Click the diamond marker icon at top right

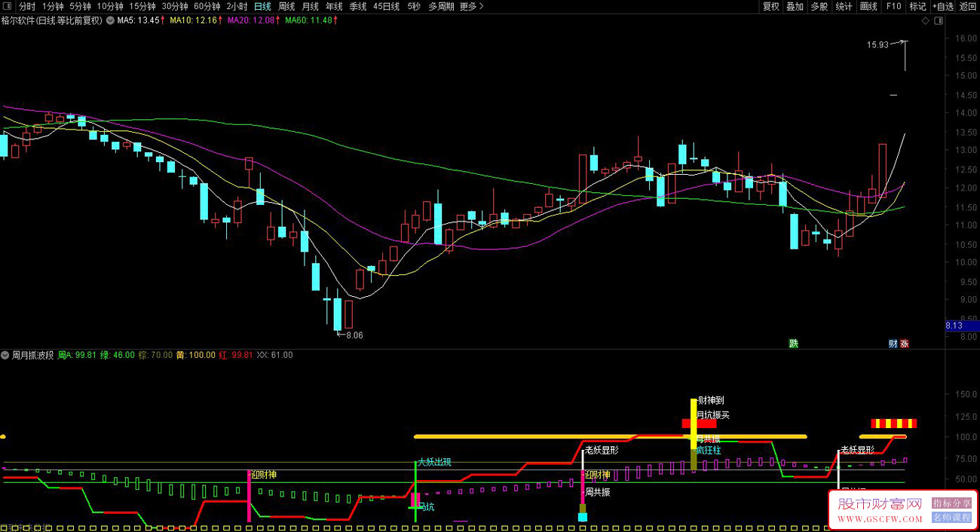click(x=927, y=20)
